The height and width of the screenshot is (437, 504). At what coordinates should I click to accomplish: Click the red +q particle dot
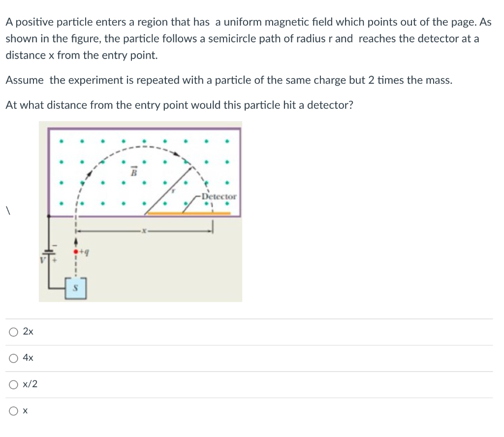pos(76,251)
